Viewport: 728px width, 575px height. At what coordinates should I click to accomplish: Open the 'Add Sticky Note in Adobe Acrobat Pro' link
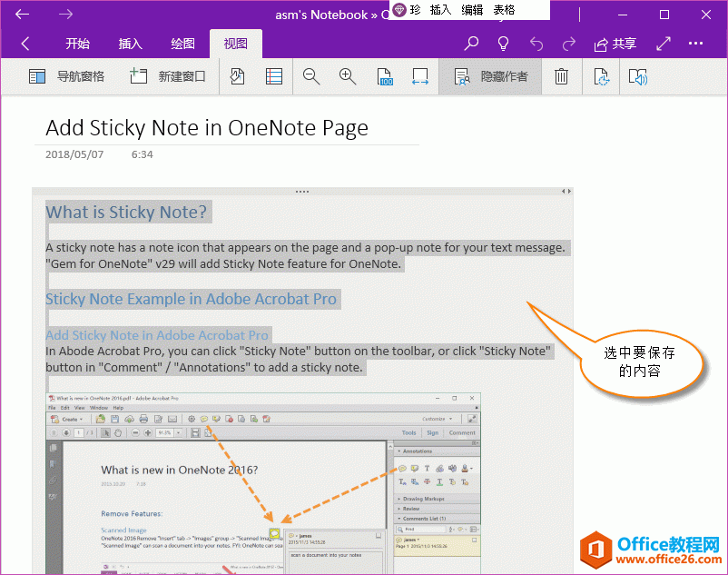pos(156,334)
